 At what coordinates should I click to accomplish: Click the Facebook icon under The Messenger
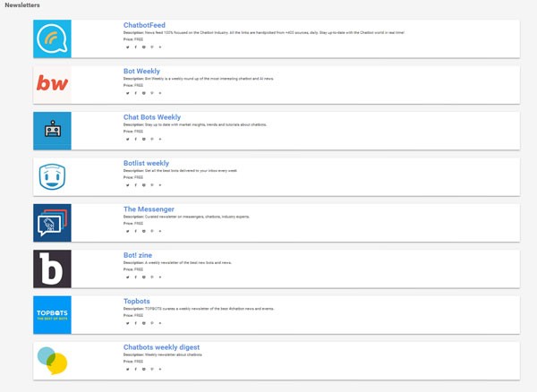136,231
